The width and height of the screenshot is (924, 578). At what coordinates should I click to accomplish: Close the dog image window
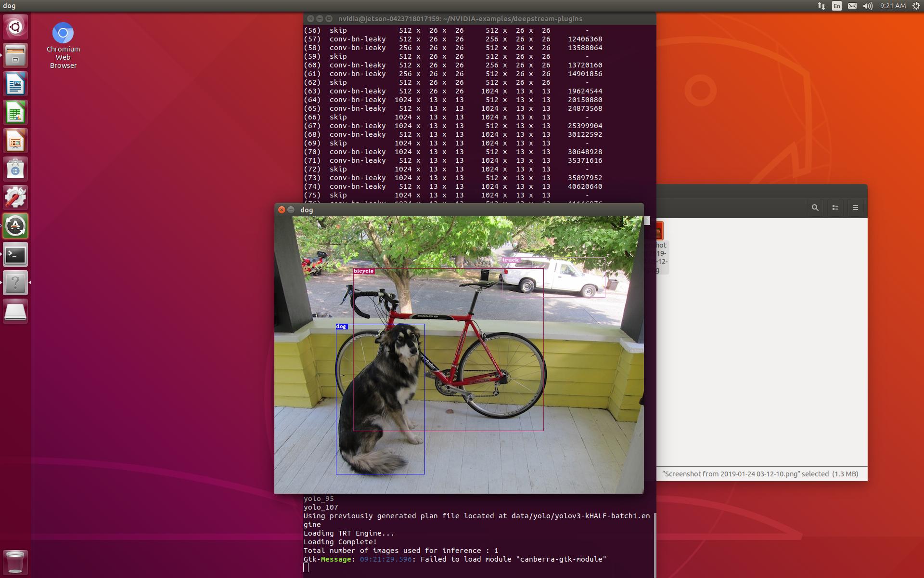pyautogui.click(x=282, y=210)
